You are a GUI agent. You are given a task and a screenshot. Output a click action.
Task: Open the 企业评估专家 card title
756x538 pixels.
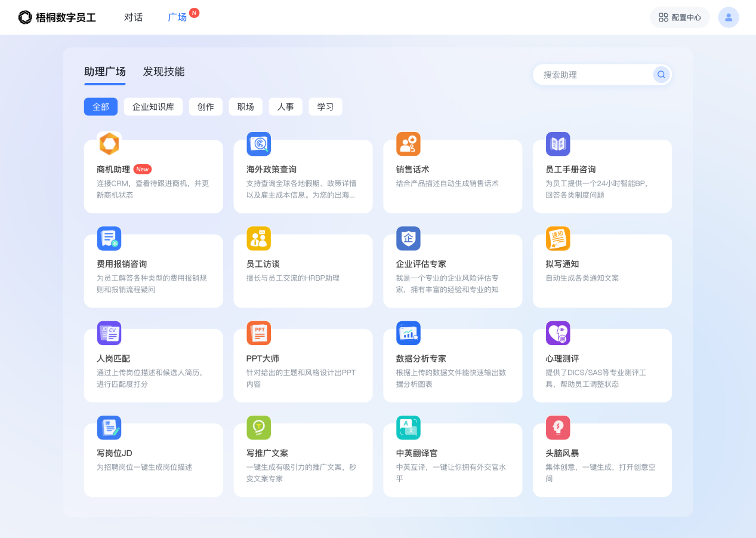point(421,264)
